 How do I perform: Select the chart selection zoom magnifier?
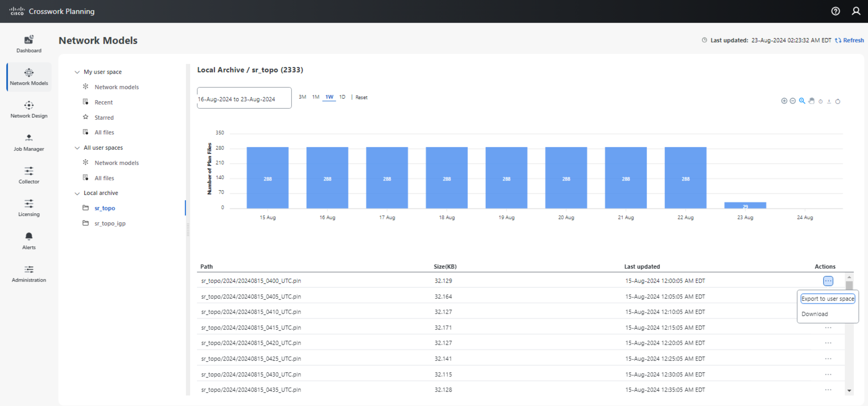click(802, 101)
